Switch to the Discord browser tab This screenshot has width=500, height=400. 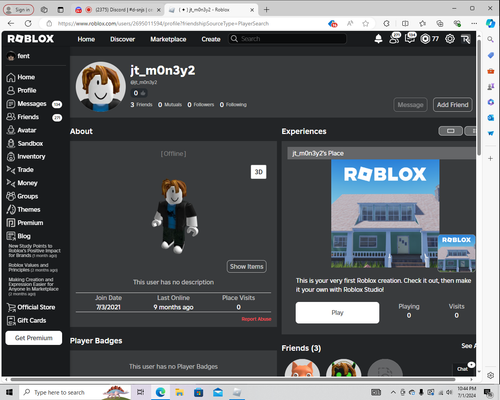tap(118, 10)
